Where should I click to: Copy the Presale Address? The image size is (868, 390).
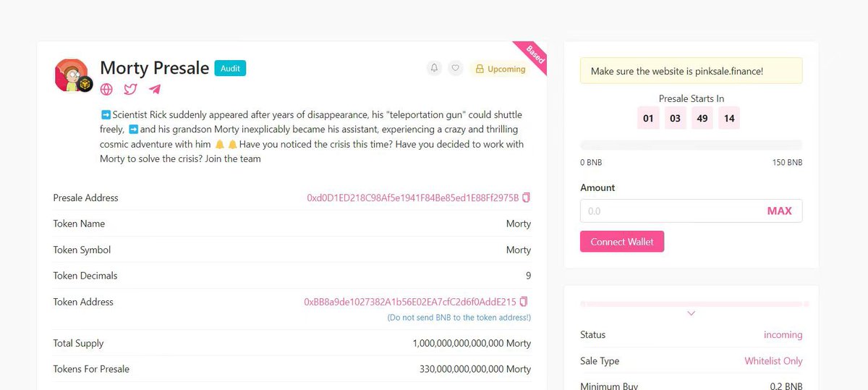[527, 198]
